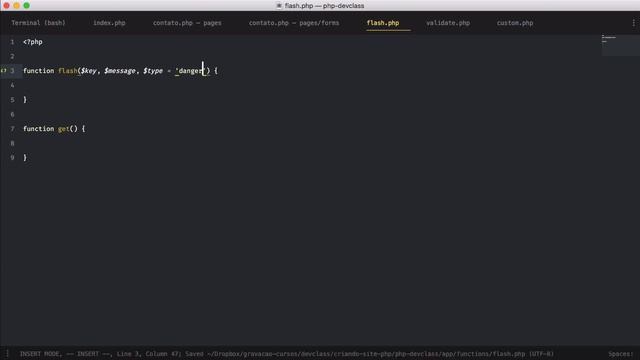Click the $type parameter
Screen dimensions: 640x360
153,71
